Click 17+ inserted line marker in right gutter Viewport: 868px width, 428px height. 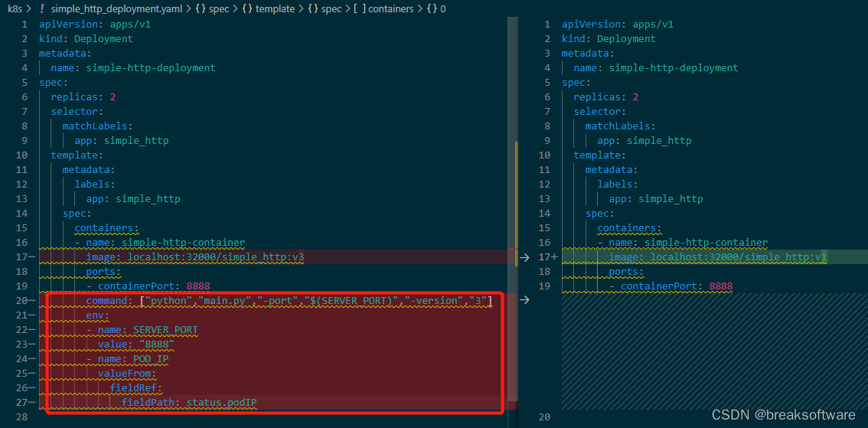pos(547,257)
